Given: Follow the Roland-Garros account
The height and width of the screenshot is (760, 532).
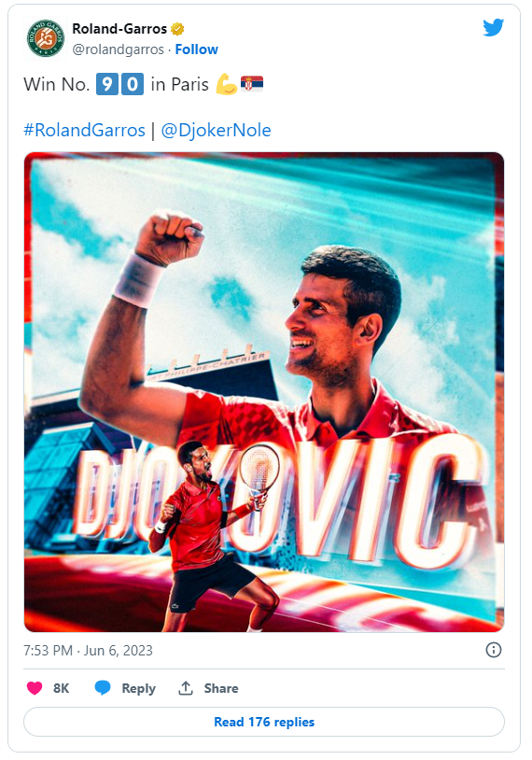Looking at the screenshot, I should (196, 49).
